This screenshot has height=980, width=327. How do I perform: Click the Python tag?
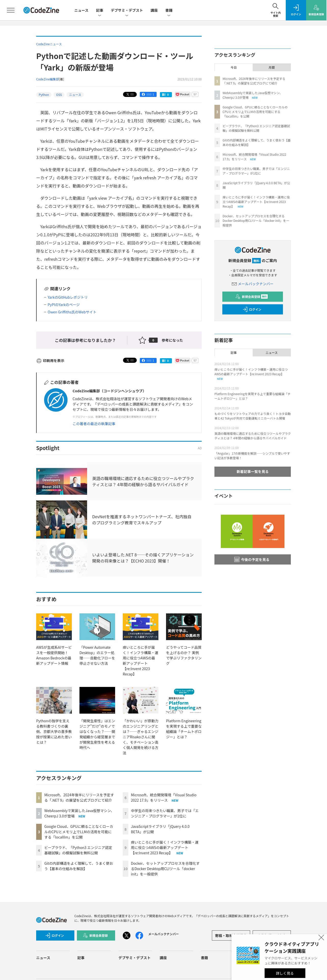tap(44, 95)
